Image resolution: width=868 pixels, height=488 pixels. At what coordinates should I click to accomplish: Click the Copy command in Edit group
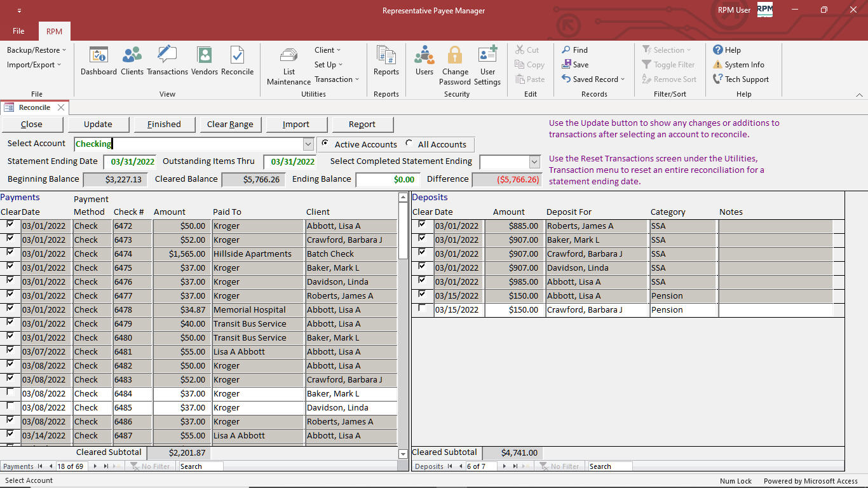pyautogui.click(x=529, y=65)
